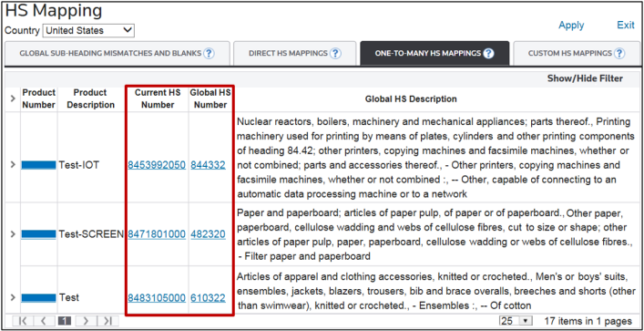Image resolution: width=644 pixels, height=331 pixels.
Task: Open the Country dropdown
Action: click(x=88, y=30)
